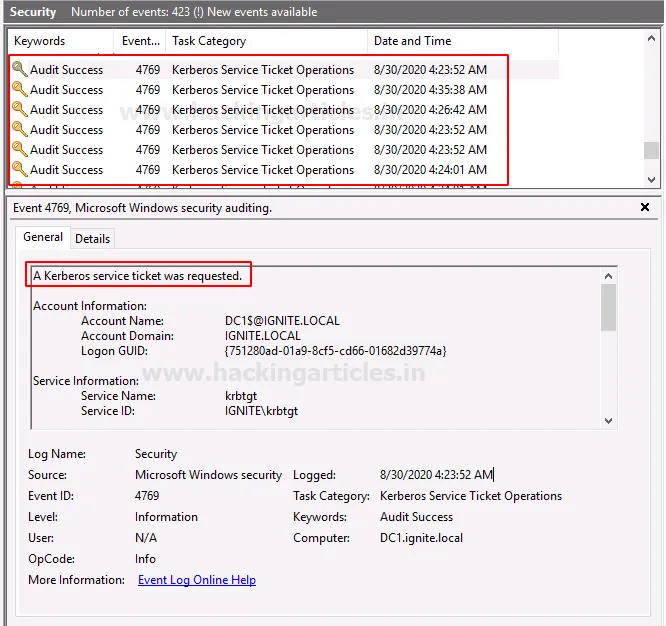Open the Event Log Online Help link

pyautogui.click(x=197, y=580)
